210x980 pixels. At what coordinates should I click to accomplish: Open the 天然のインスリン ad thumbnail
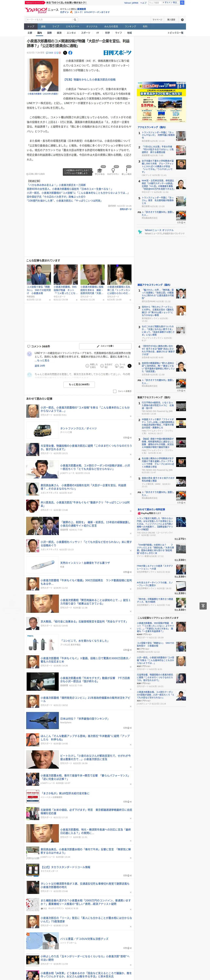tap(42, 565)
